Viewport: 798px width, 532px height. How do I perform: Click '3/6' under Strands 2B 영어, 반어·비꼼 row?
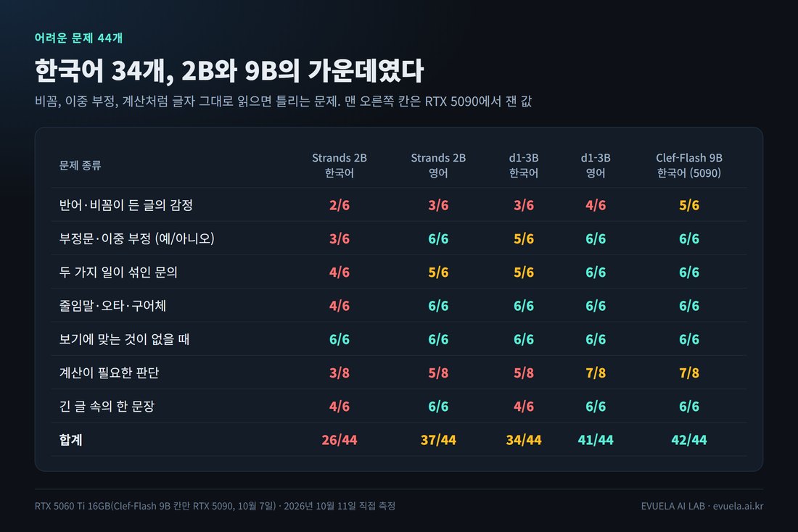click(x=438, y=205)
